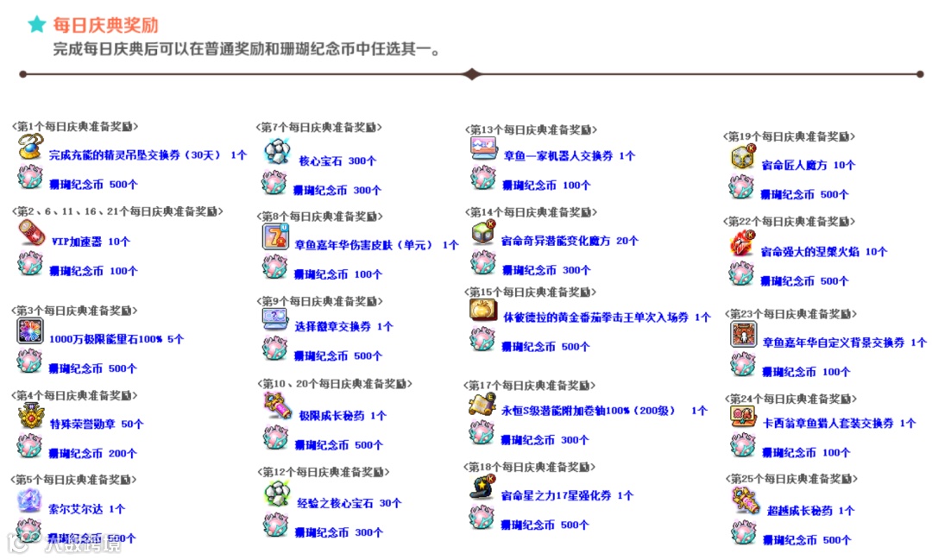Click the text 核心宝石 300个
This screenshot has width=932, height=560.
(337, 160)
